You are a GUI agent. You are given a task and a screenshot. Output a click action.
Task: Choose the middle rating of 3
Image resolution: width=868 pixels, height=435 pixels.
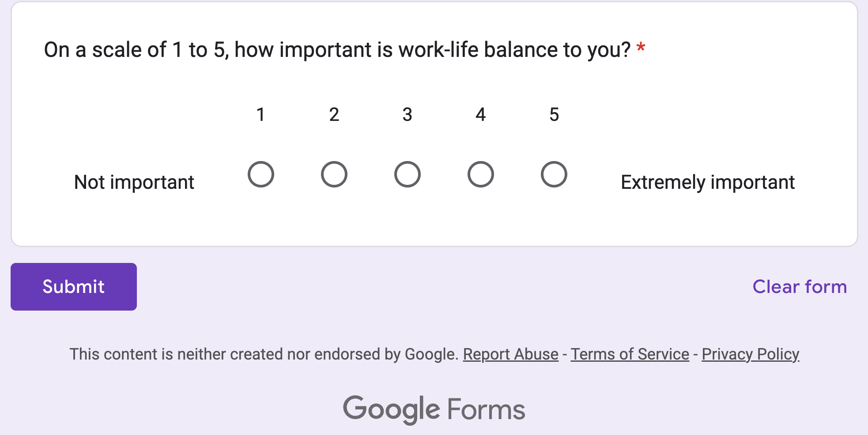[x=407, y=174]
